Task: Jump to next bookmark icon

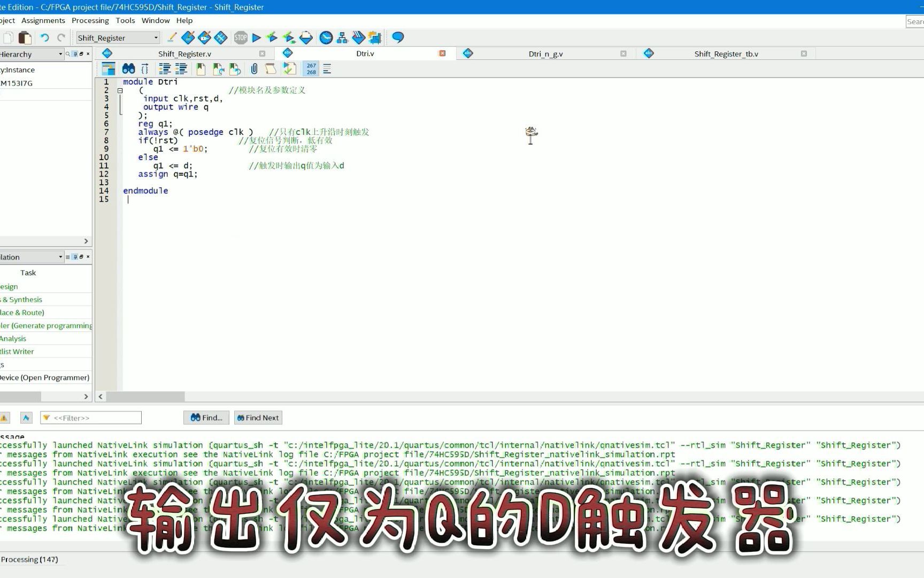Action: (x=218, y=69)
